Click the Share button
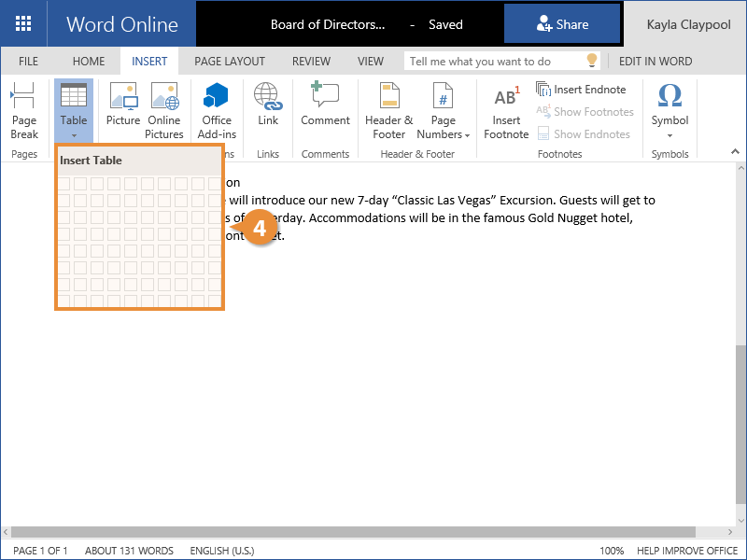Viewport: 747px width, 560px height. pos(562,24)
